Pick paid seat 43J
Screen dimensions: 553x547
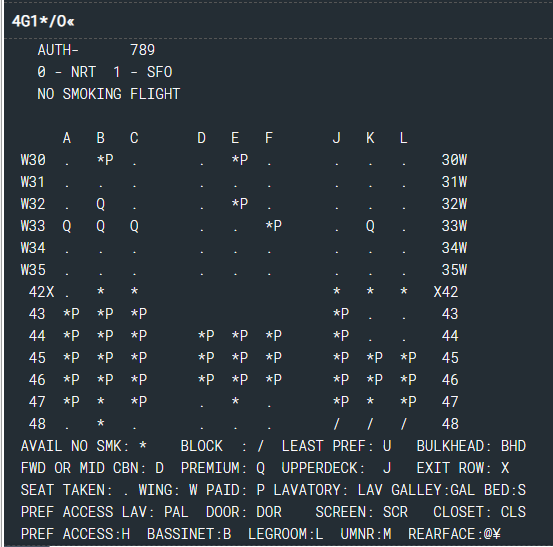coord(341,314)
